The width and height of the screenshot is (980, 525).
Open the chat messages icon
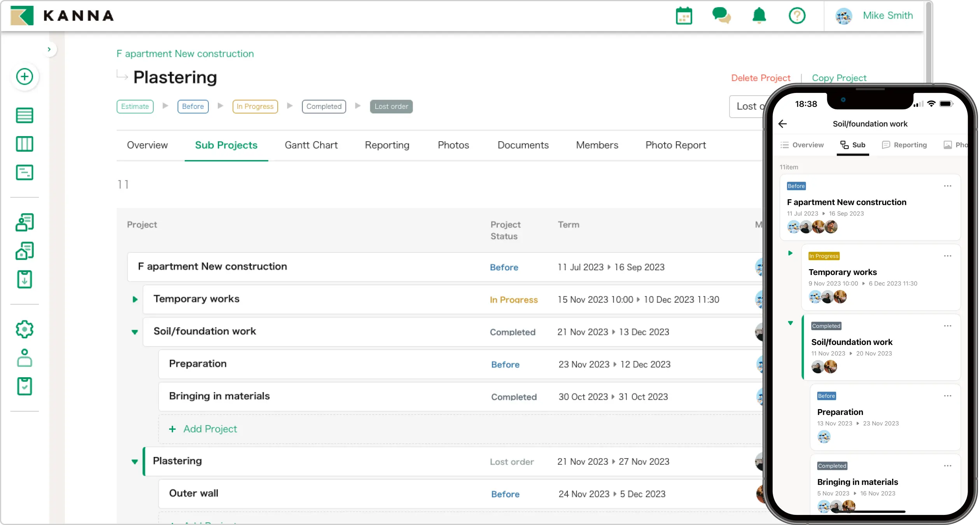click(x=721, y=16)
